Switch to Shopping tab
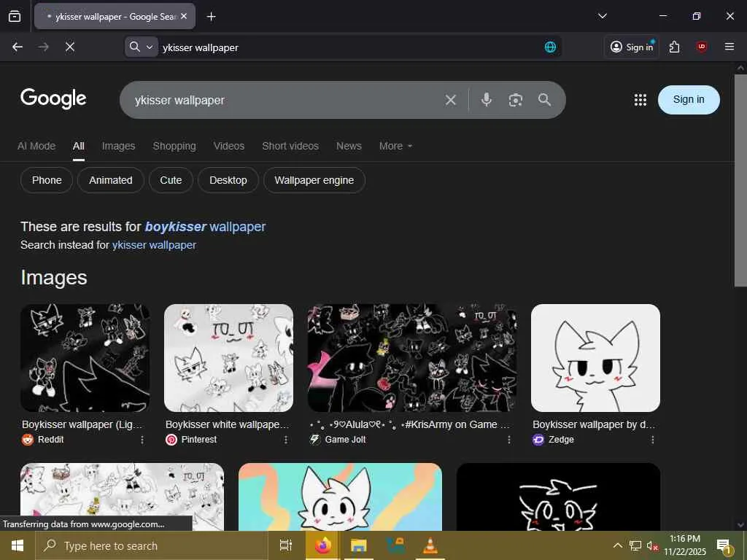Viewport: 747px width, 560px height. 174,146
